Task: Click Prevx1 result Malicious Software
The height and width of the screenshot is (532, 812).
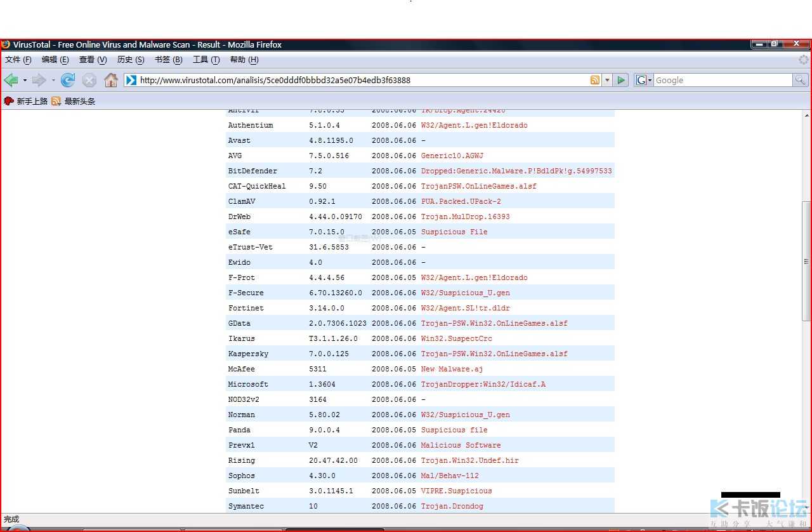Action: [x=461, y=445]
